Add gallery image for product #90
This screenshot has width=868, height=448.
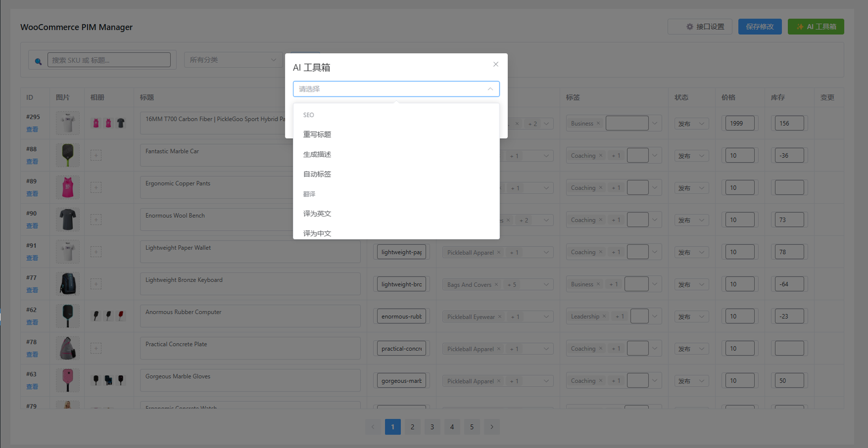pos(96,220)
